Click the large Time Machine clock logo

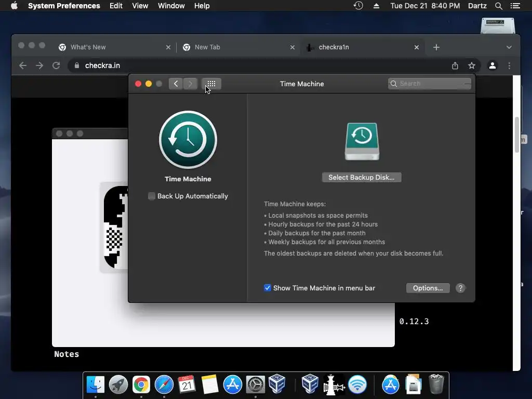188,140
